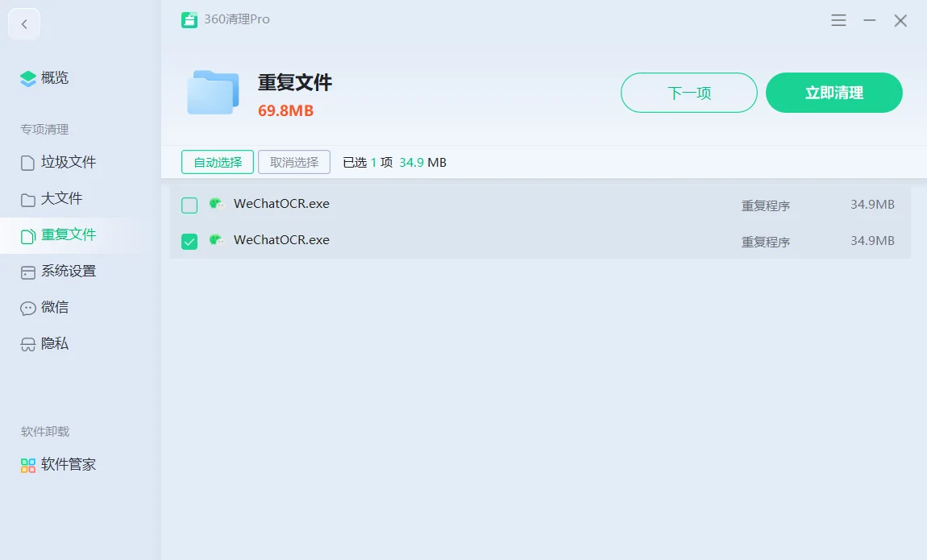The width and height of the screenshot is (927, 560).
Task: Select 大文件 in sidebar
Action: point(52,198)
